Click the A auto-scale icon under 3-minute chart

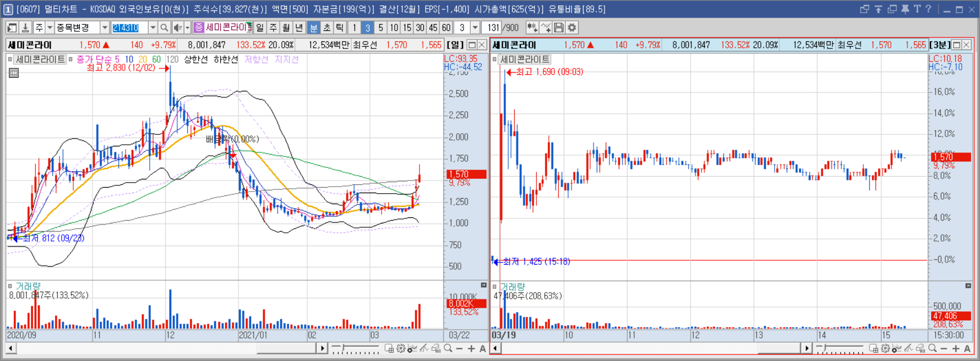pyautogui.click(x=967, y=348)
